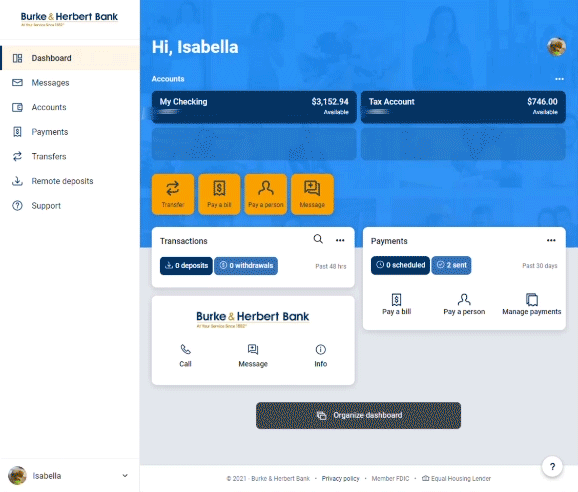Click the Dashboard grid icon
Viewport: 578px width, 492px height.
click(x=17, y=58)
